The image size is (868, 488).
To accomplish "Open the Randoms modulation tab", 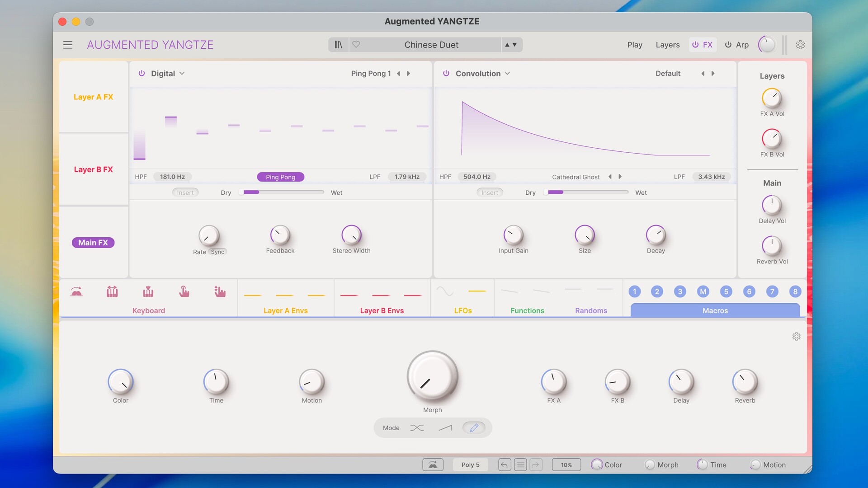I will (x=591, y=310).
